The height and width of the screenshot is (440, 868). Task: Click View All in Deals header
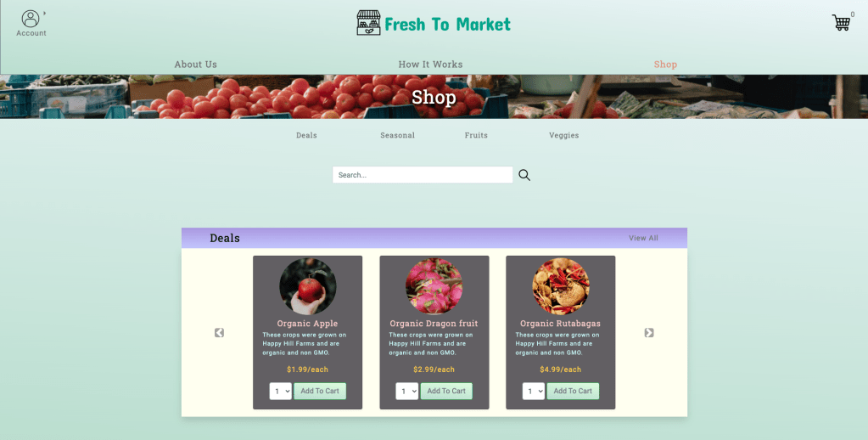coord(643,239)
